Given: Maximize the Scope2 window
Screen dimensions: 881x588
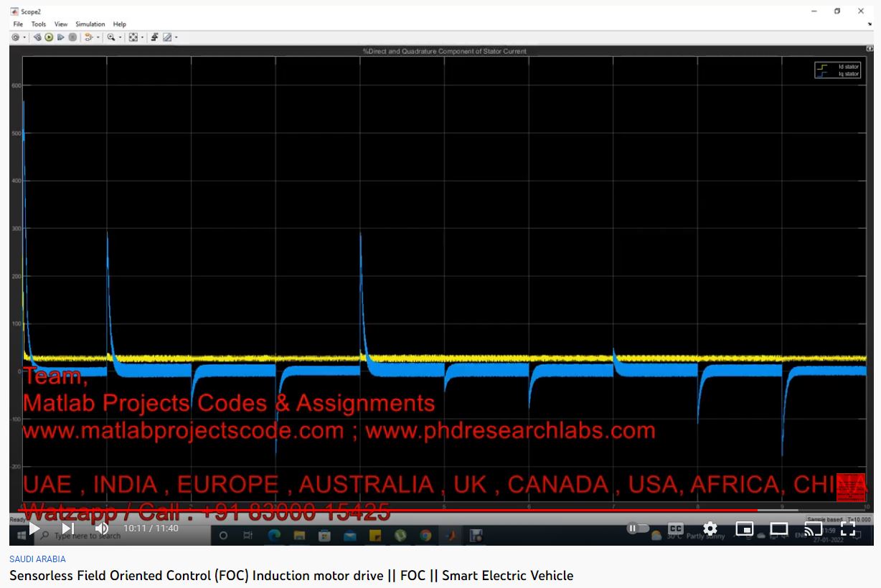Looking at the screenshot, I should [837, 11].
